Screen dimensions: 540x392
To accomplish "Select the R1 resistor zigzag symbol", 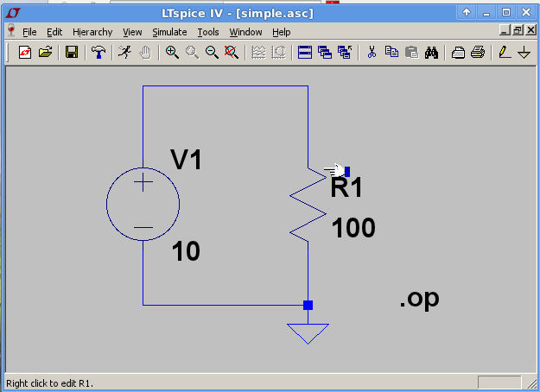I will [308, 205].
